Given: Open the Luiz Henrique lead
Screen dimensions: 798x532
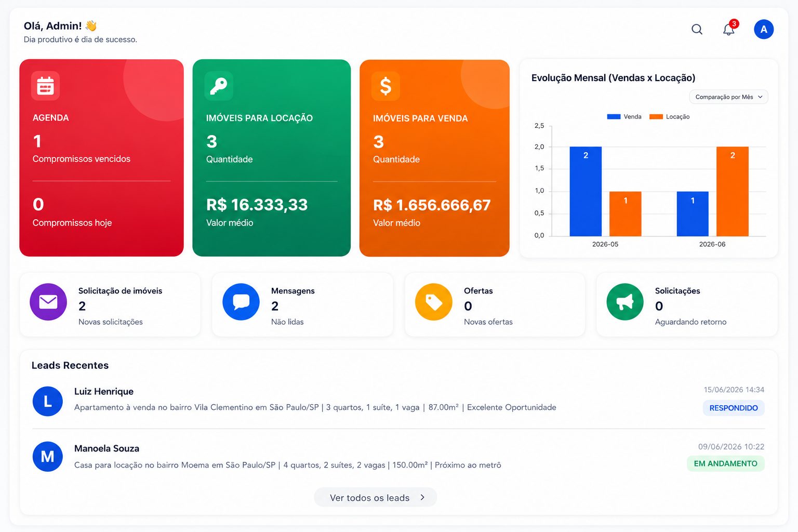Looking at the screenshot, I should tap(398, 400).
